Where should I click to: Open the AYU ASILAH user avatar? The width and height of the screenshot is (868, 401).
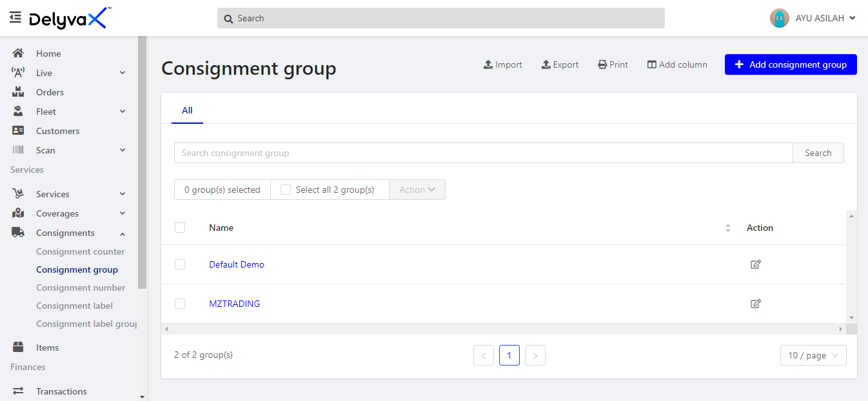point(780,18)
